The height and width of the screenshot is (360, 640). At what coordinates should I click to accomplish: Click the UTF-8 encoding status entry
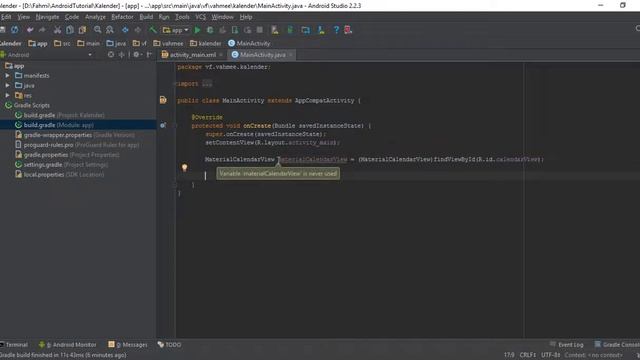[x=551, y=355]
